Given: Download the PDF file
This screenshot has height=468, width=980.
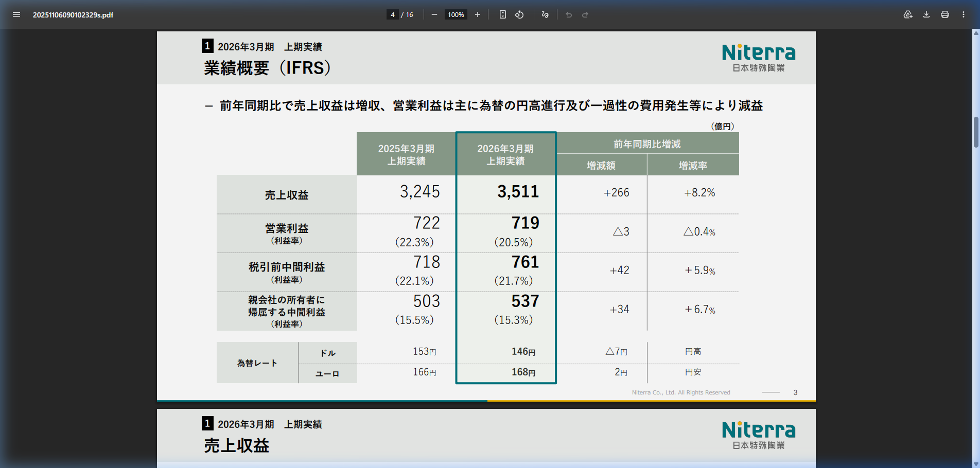Looking at the screenshot, I should point(926,14).
